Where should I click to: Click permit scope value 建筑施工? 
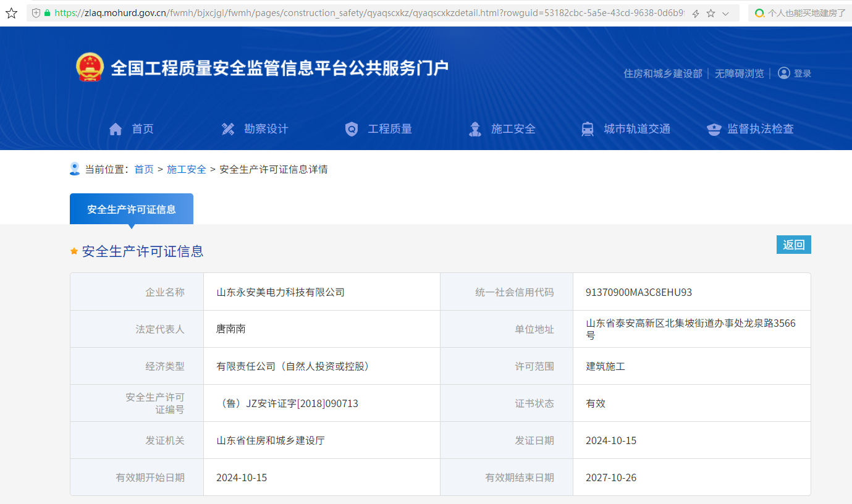tap(605, 366)
